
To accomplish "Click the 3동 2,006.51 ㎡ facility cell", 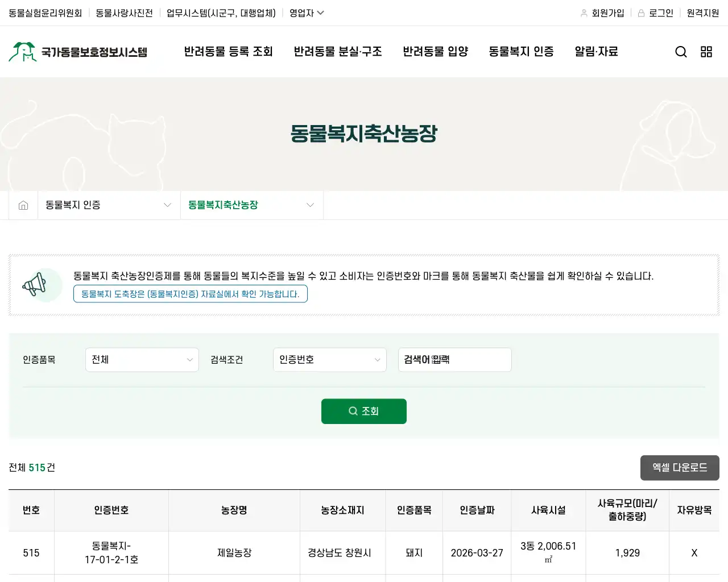I will [x=548, y=552].
